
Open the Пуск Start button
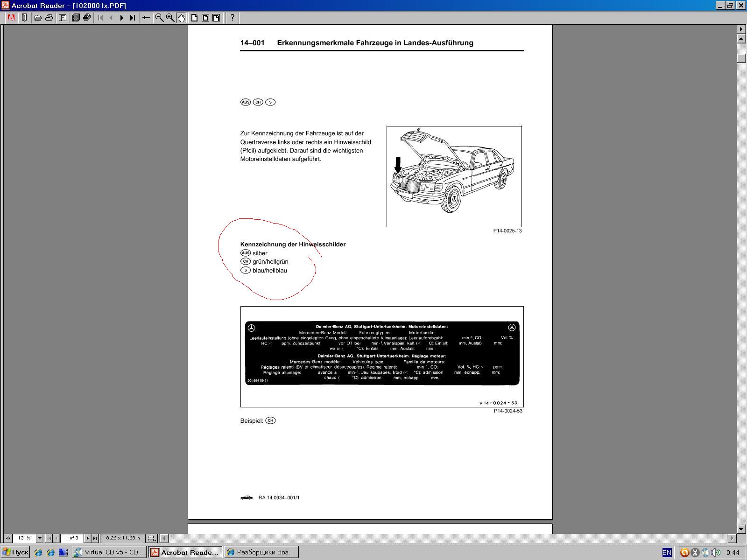(x=15, y=553)
